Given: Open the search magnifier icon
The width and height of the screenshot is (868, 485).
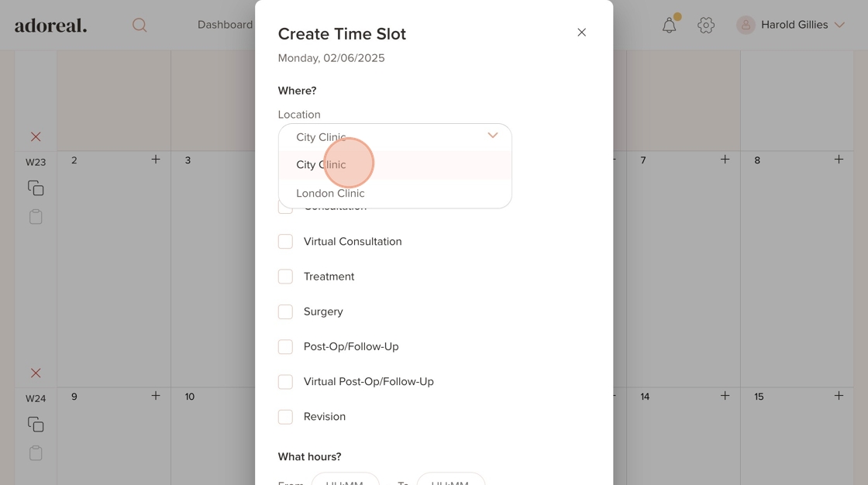Looking at the screenshot, I should point(139,25).
